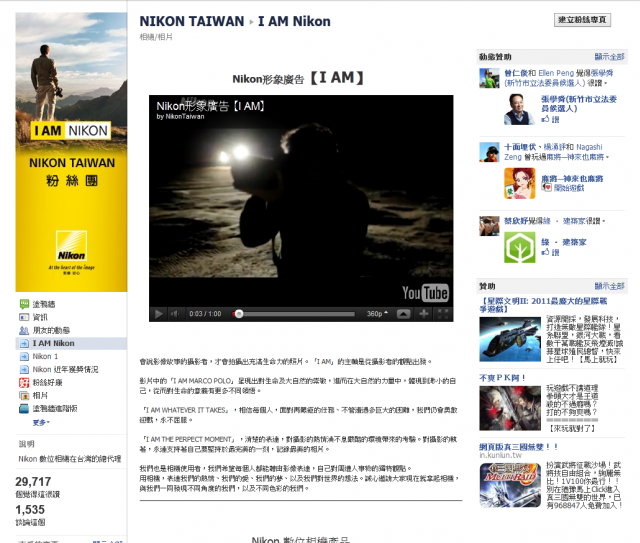Open the blue wall guide tab icon
This screenshot has height=543, width=640.
click(24, 408)
